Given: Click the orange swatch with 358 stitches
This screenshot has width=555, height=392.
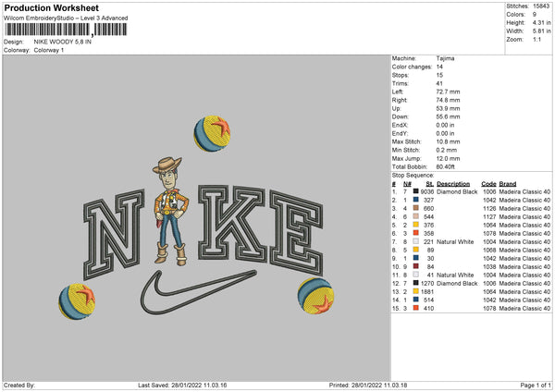Looking at the screenshot, I should (x=416, y=233).
